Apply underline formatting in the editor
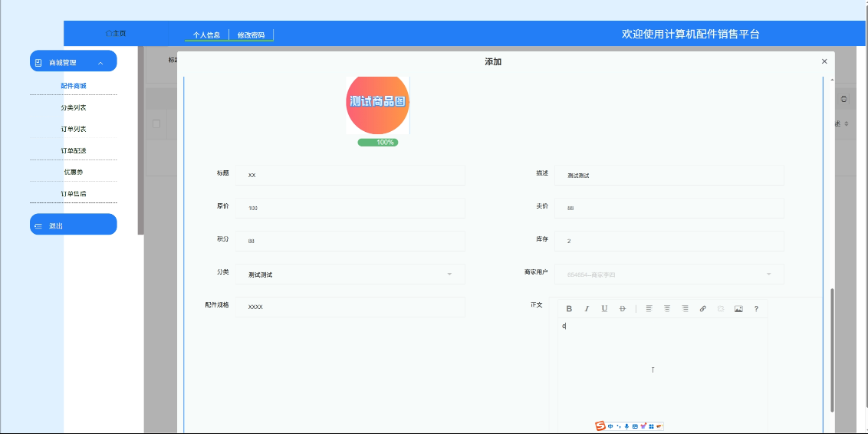The height and width of the screenshot is (434, 868). click(604, 309)
